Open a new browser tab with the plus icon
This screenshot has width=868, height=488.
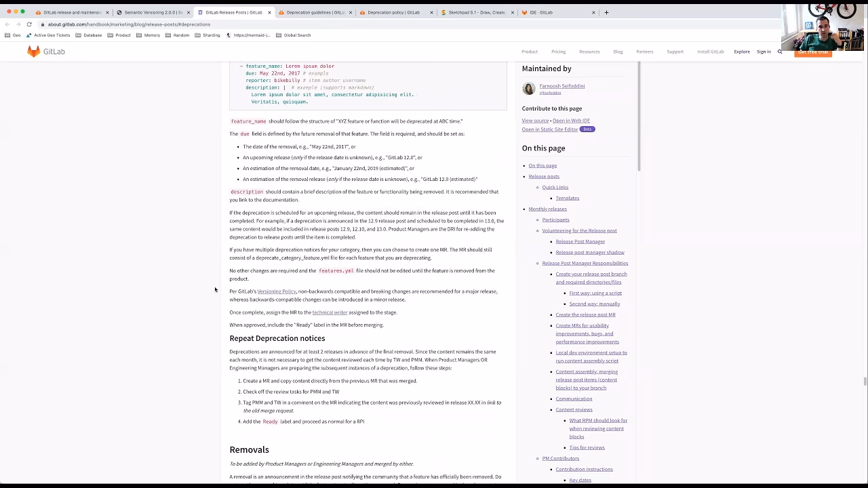tap(606, 12)
